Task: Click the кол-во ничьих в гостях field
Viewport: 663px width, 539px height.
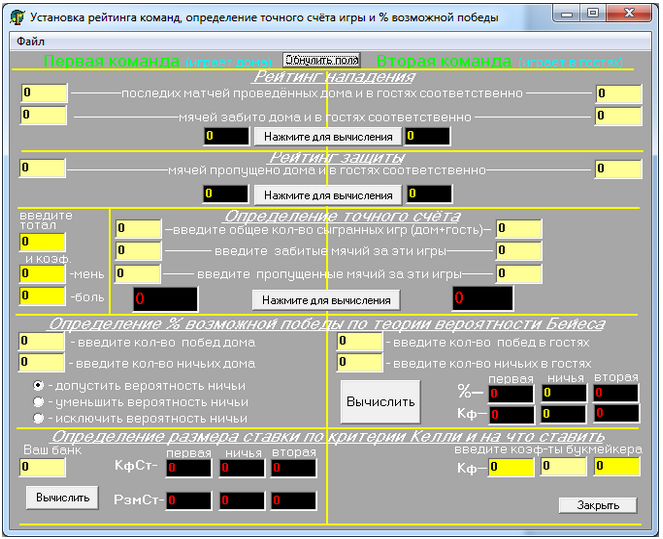Action: 359,363
